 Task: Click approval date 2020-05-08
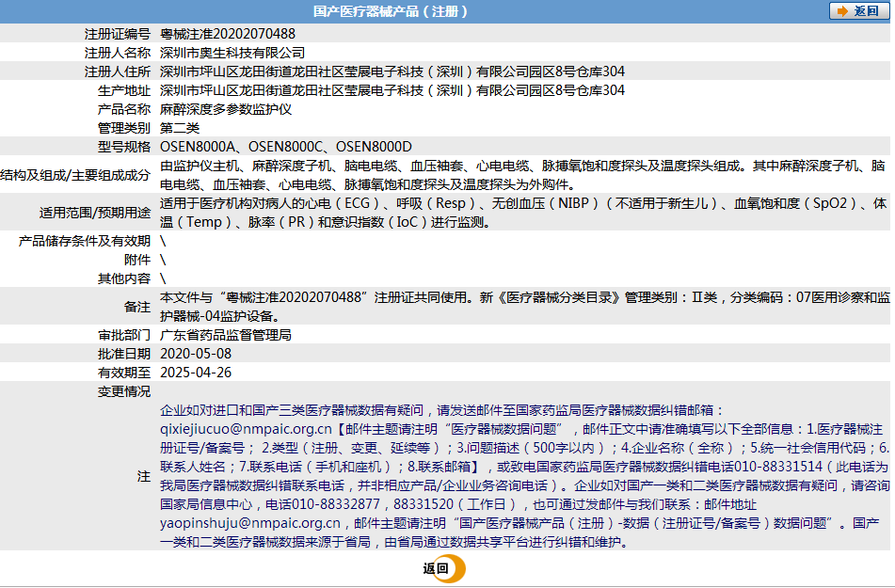[196, 354]
